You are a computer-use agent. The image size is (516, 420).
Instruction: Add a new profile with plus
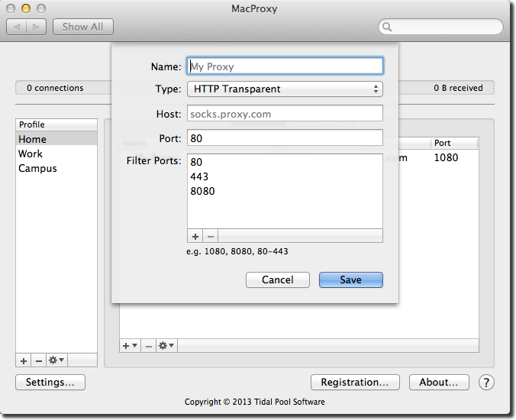click(x=24, y=360)
